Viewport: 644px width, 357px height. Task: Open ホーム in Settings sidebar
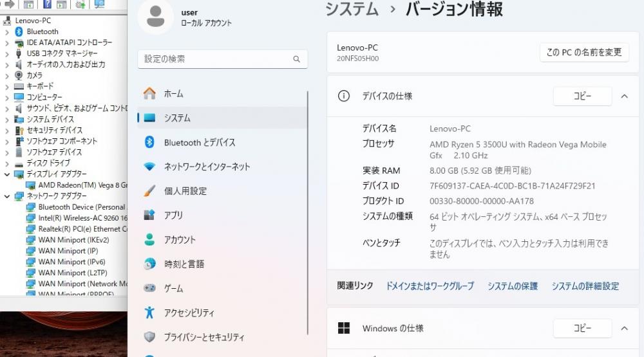click(x=222, y=93)
